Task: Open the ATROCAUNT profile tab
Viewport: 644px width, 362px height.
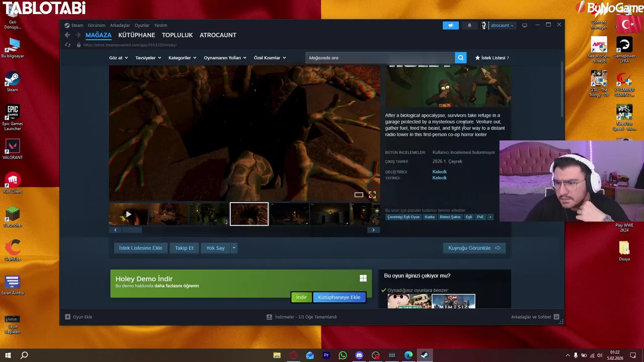Action: [218, 35]
